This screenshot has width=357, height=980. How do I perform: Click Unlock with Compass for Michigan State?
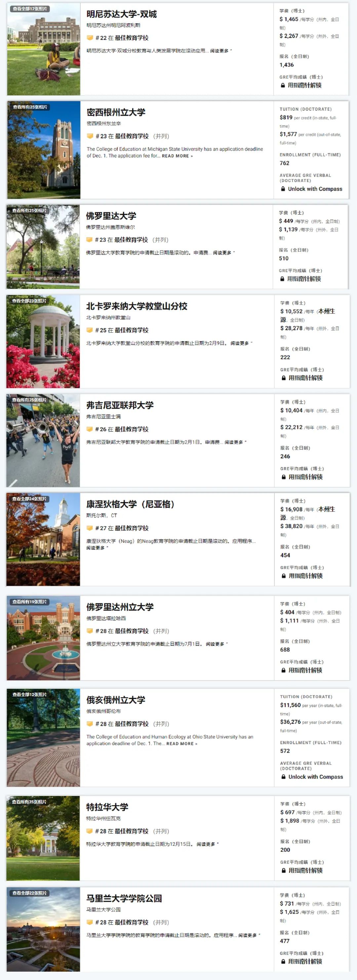pyautogui.click(x=315, y=189)
